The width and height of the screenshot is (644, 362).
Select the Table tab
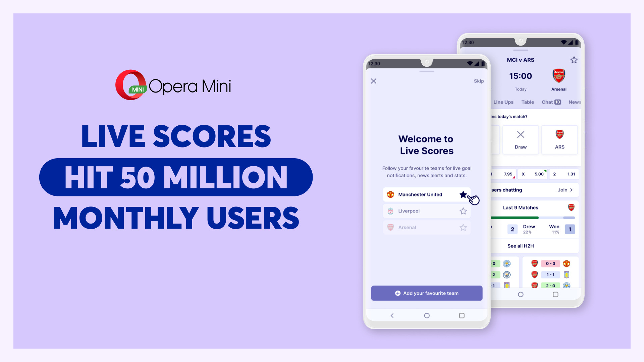527,102
